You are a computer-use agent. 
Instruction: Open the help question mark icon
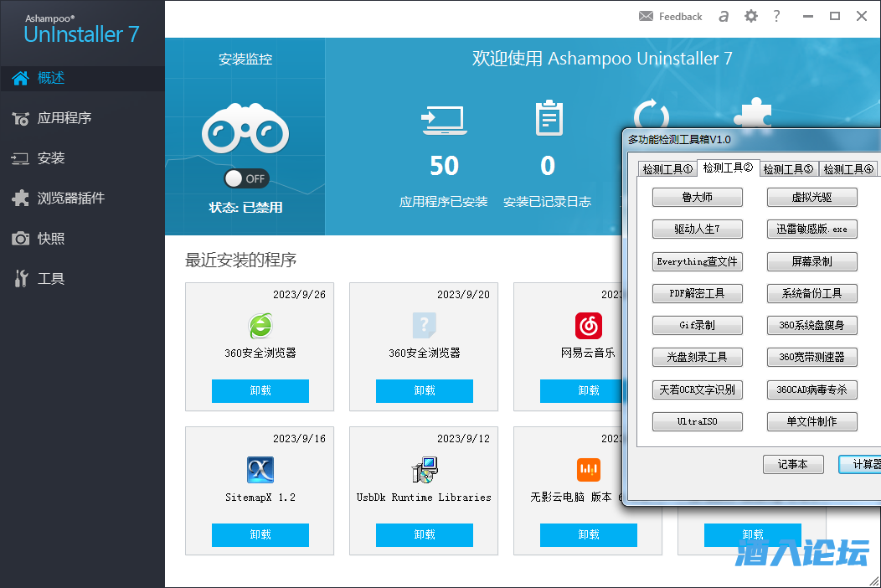click(x=777, y=16)
